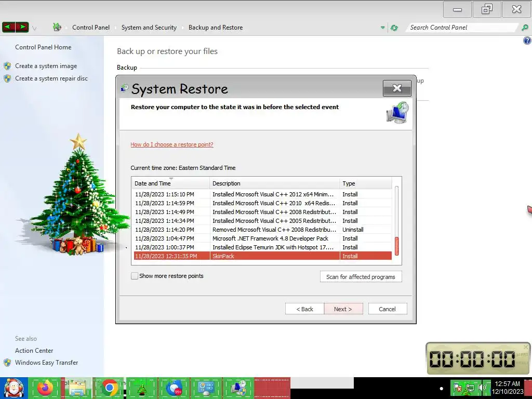Open recent pages dropdown next to nav arrows
The image size is (532, 399).
point(34,28)
